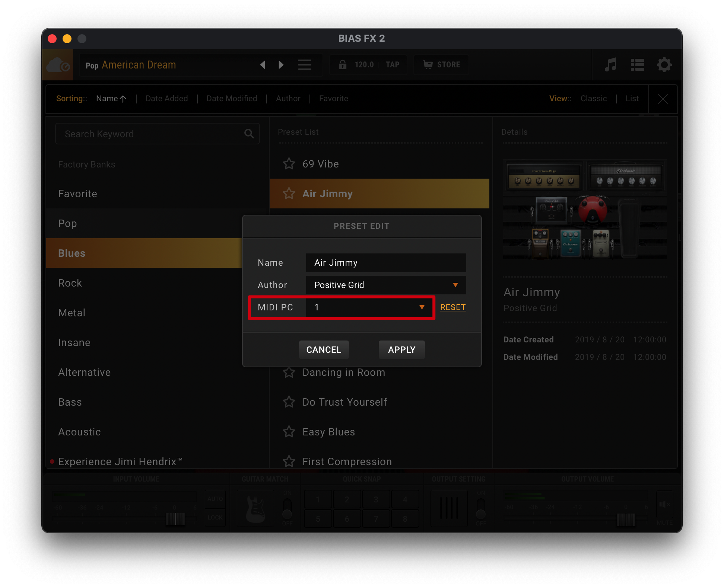724x588 pixels.
Task: Favorite the Air Jimmy preset star
Action: [289, 193]
